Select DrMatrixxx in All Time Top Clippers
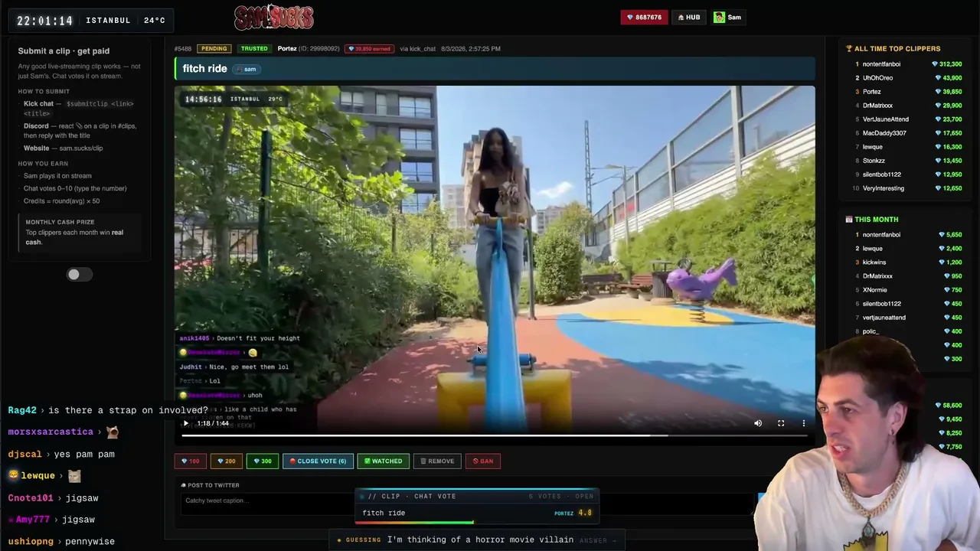 [x=877, y=106]
